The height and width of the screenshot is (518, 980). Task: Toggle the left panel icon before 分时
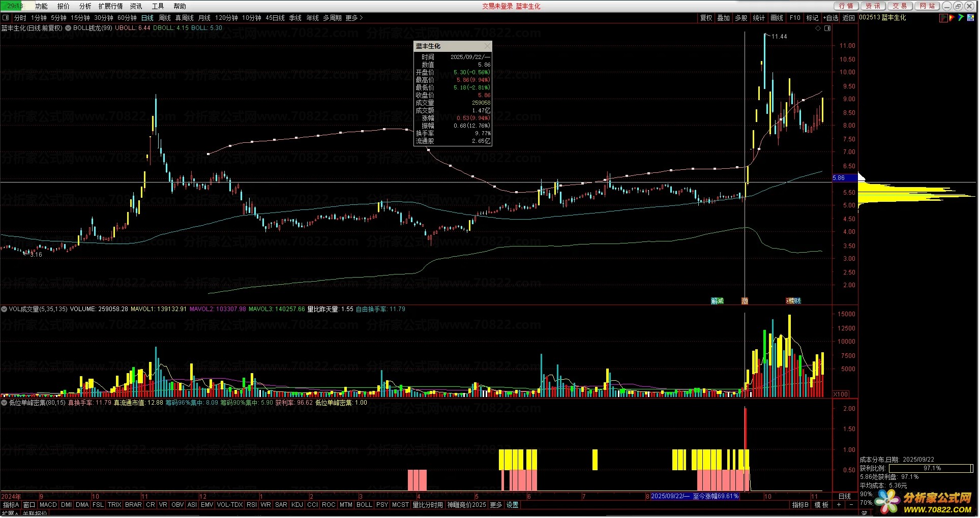pyautogui.click(x=6, y=18)
